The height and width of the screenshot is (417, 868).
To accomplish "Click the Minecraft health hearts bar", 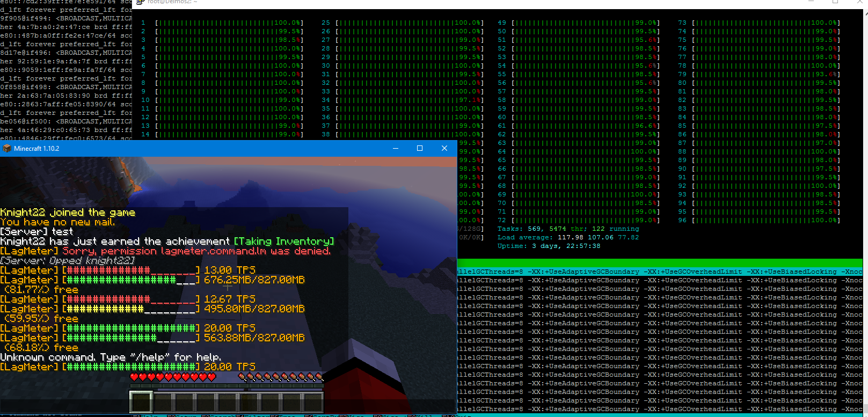I will [x=173, y=377].
